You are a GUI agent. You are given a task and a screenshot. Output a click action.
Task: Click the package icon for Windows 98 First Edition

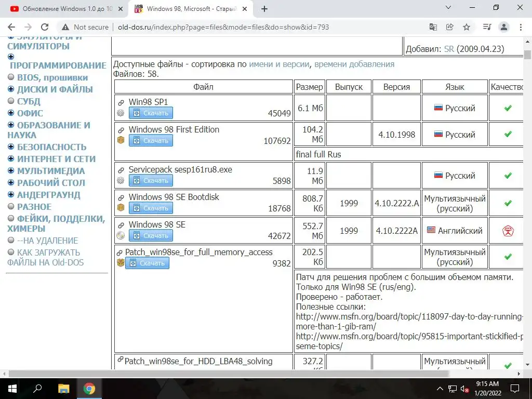(x=121, y=140)
